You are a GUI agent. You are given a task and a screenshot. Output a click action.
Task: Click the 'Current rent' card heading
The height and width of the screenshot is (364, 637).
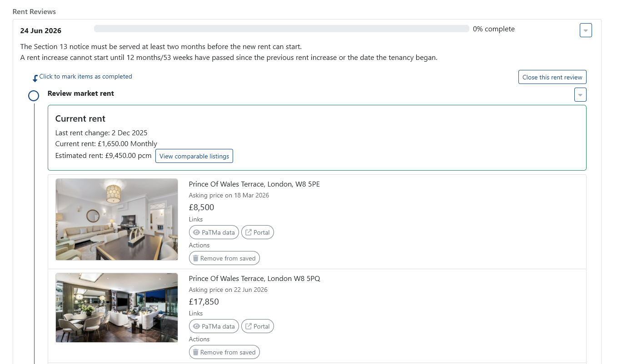(80, 119)
